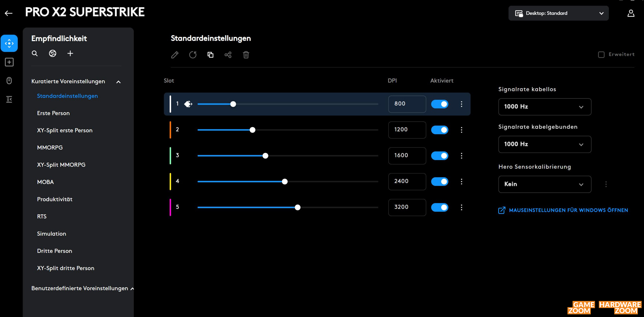The width and height of the screenshot is (644, 317).
Task: Open more options for the 3200 DPI slot
Action: [461, 207]
